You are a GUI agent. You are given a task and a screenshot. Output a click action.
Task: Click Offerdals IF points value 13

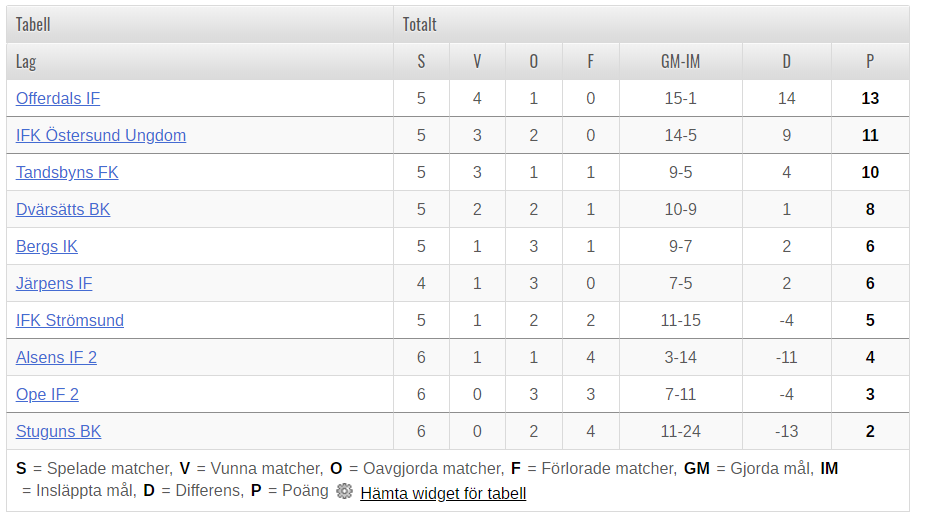[870, 99]
